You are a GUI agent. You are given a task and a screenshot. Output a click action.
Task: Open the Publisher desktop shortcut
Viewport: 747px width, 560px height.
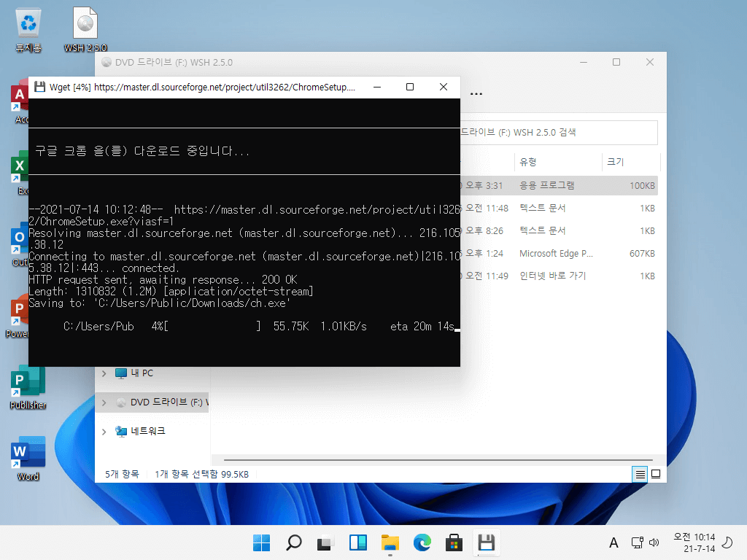(x=28, y=388)
